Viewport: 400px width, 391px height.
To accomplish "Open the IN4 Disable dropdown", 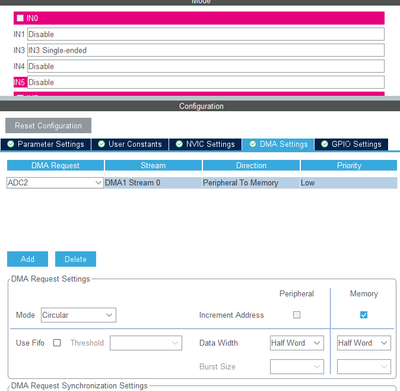I will [x=206, y=66].
